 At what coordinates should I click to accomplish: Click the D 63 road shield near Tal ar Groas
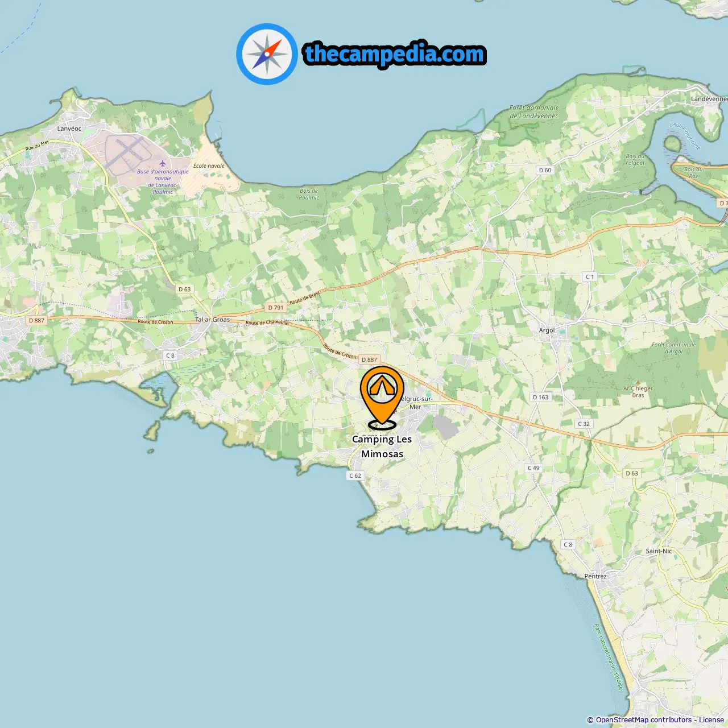[x=185, y=289]
